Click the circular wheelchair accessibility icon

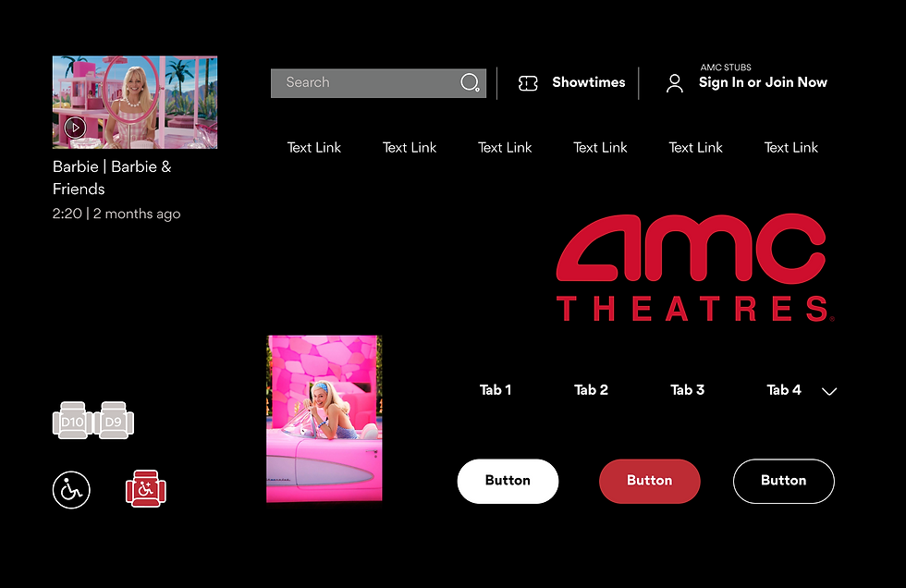click(72, 490)
